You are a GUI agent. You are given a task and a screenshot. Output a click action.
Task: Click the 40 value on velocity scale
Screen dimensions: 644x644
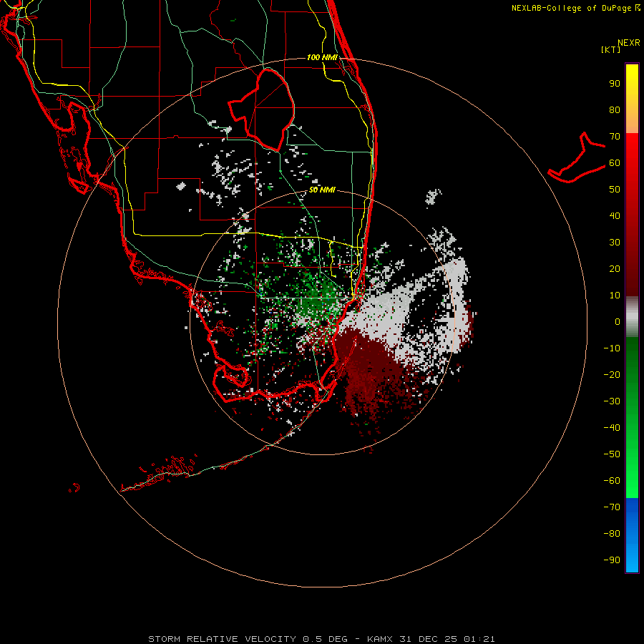pos(615,215)
